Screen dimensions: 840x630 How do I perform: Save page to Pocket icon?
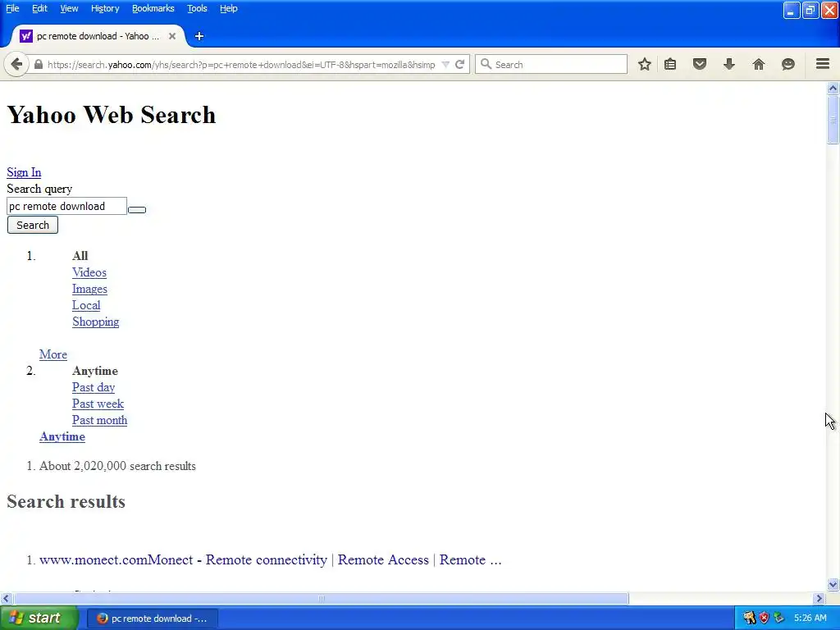[x=700, y=64]
